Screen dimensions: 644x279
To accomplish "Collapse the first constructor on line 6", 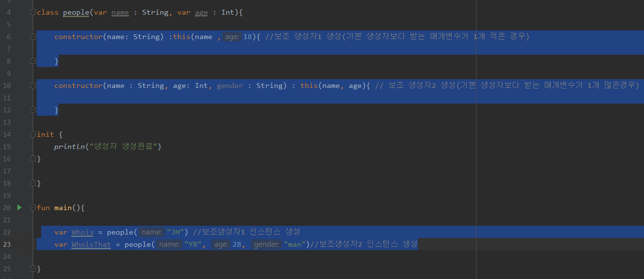I will [x=33, y=37].
